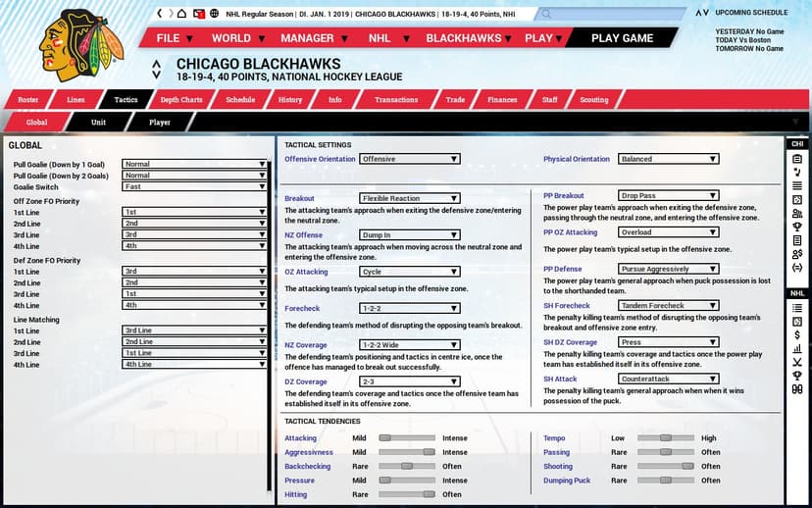Open PP Breakout Drop Pass dropdown

coord(669,196)
